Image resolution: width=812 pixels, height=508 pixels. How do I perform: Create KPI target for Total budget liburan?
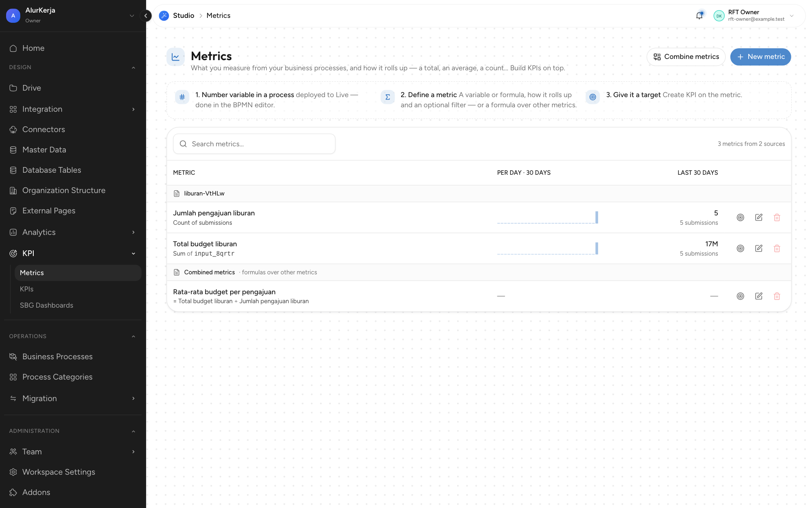[x=741, y=248]
